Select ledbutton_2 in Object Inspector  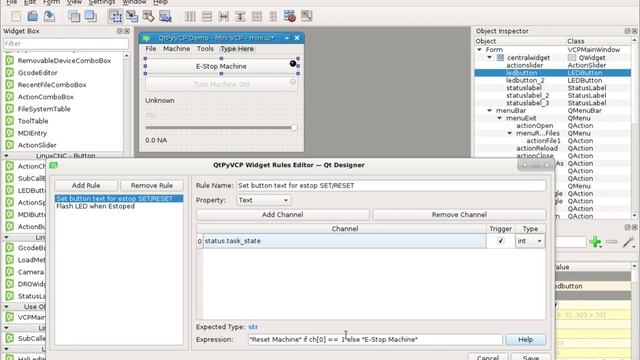pos(525,80)
